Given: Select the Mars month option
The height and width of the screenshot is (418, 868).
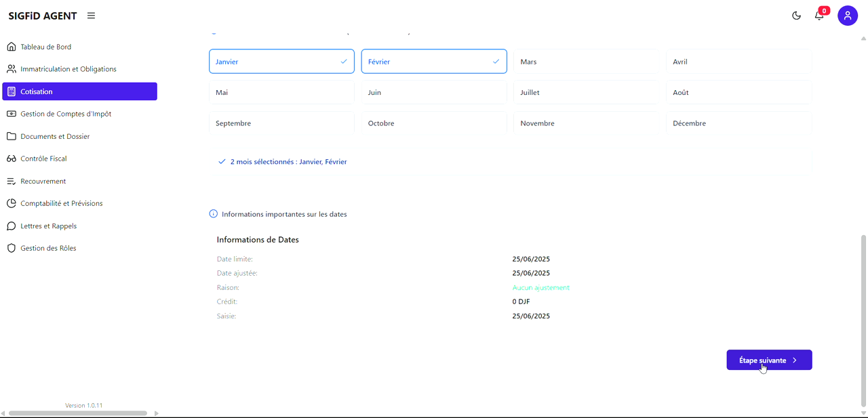Looking at the screenshot, I should [x=586, y=62].
